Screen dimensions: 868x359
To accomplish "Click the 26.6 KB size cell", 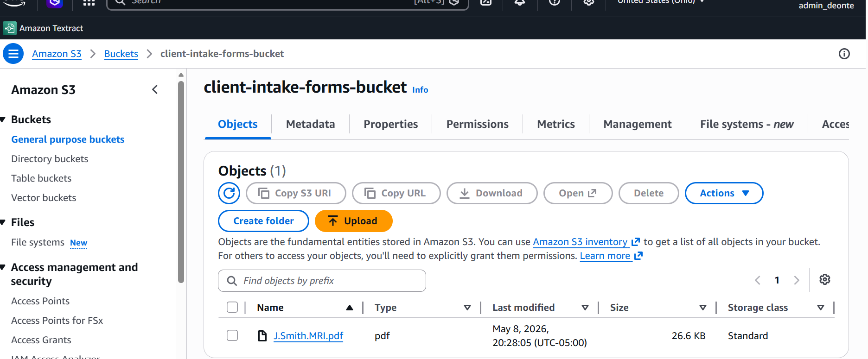I will (x=689, y=336).
